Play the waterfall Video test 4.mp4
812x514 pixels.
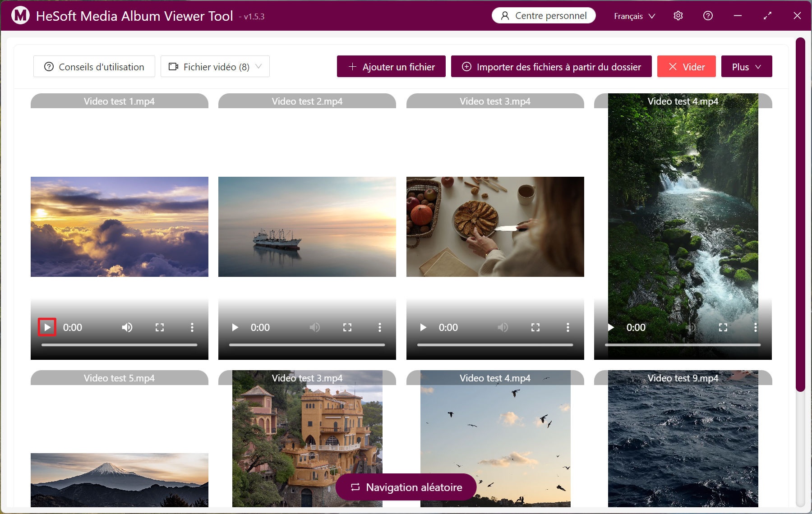coord(611,327)
